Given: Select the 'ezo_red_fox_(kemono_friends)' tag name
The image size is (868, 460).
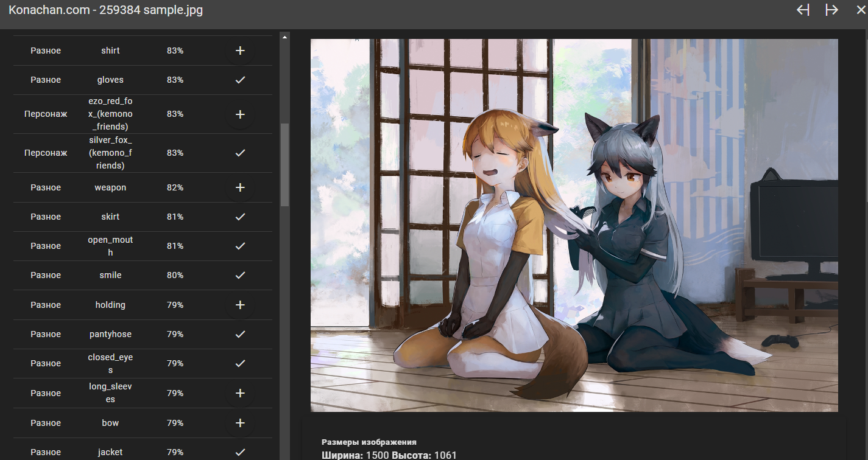Looking at the screenshot, I should pyautogui.click(x=110, y=114).
